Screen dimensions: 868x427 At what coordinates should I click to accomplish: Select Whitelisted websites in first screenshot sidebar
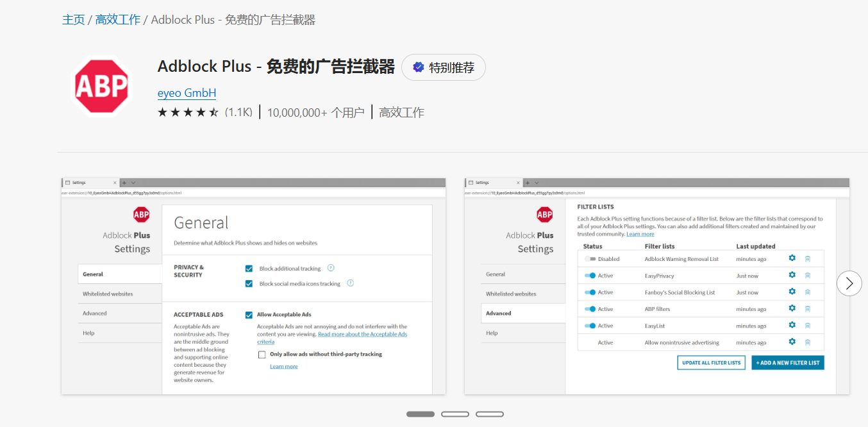click(120, 294)
